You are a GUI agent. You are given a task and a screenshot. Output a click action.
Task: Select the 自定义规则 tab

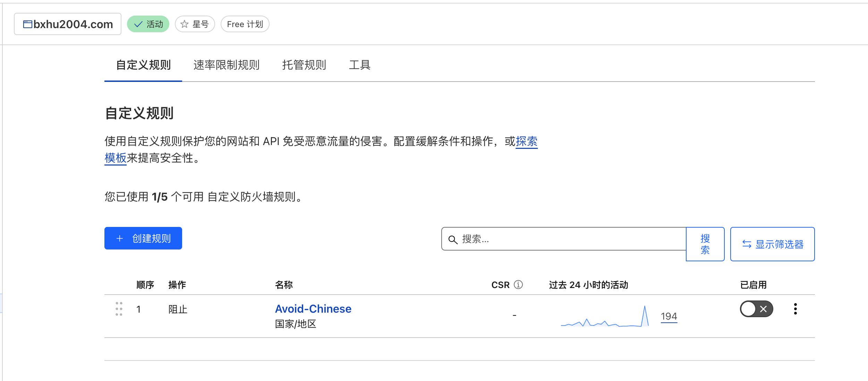(x=143, y=65)
